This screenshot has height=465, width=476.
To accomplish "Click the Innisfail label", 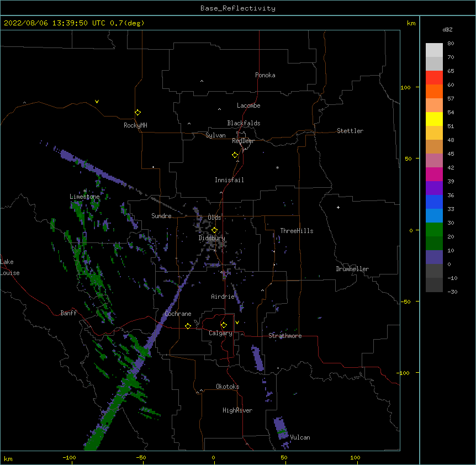I will [229, 180].
